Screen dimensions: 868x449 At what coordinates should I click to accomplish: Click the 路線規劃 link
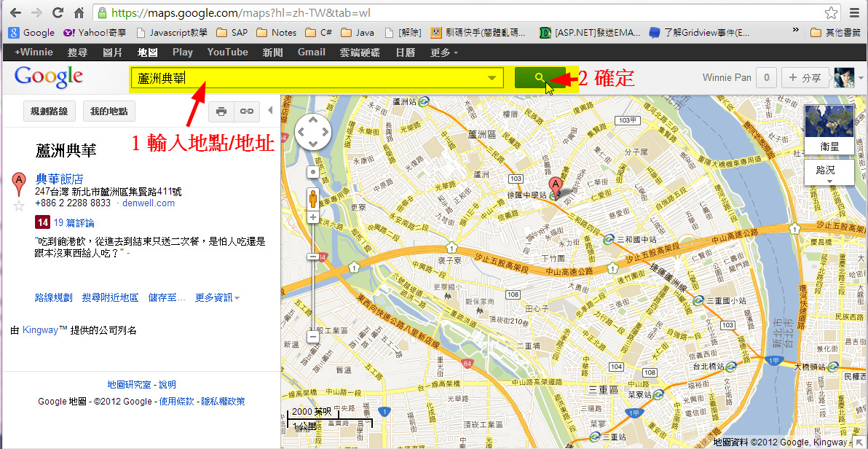(54, 297)
